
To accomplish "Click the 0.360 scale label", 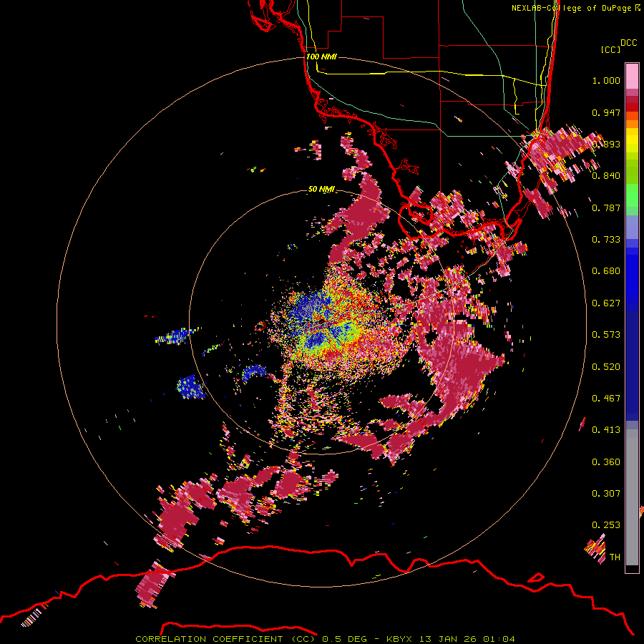I will (606, 462).
